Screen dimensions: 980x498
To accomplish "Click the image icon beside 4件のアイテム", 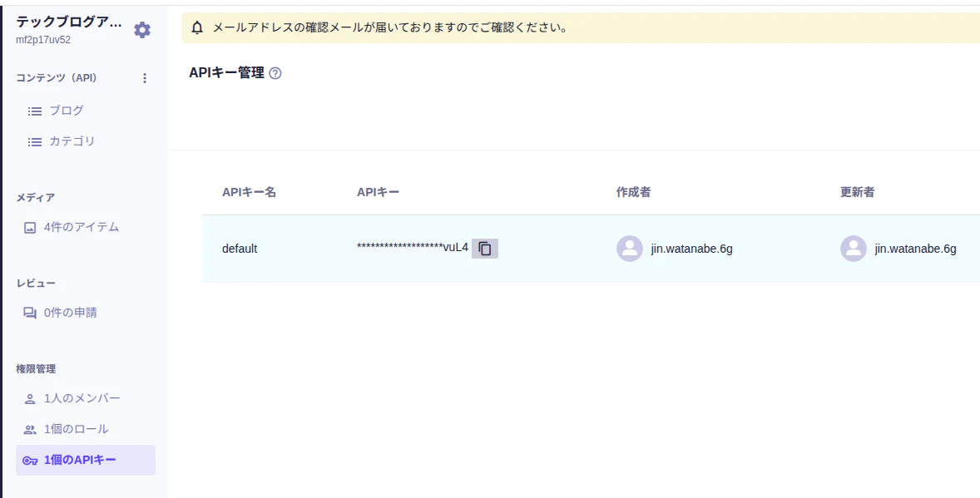I will pos(29,228).
